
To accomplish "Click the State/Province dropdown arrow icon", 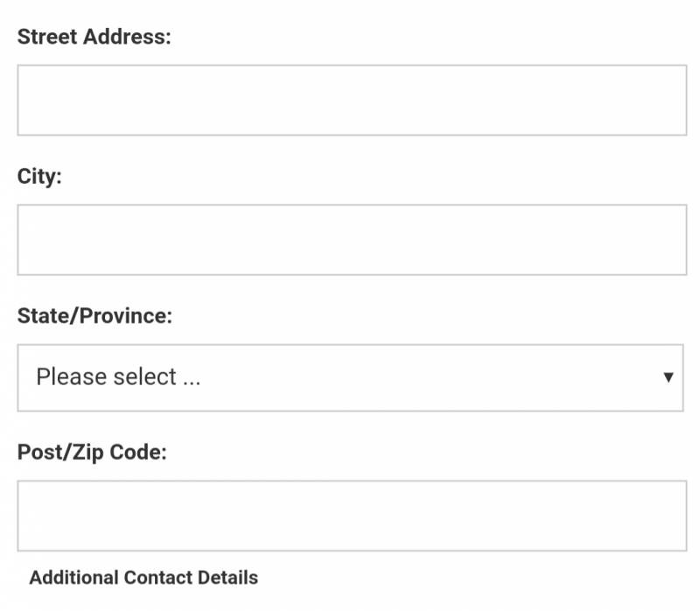I will coord(668,377).
